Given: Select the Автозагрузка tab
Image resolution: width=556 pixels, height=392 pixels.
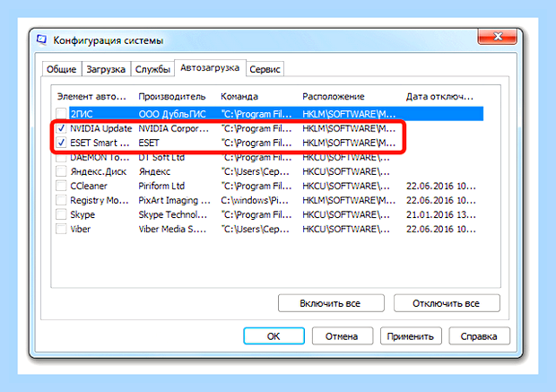Looking at the screenshot, I should (x=210, y=68).
